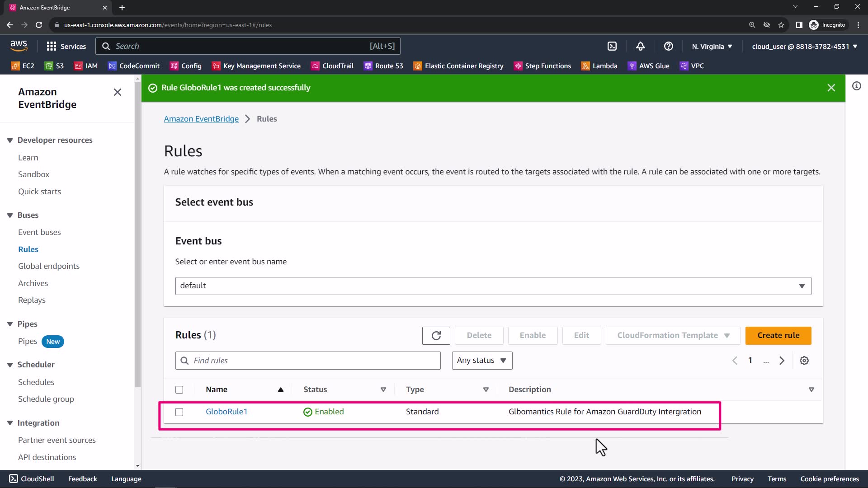Image resolution: width=868 pixels, height=488 pixels.
Task: Click the notifications bell icon
Action: pyautogui.click(x=640, y=46)
